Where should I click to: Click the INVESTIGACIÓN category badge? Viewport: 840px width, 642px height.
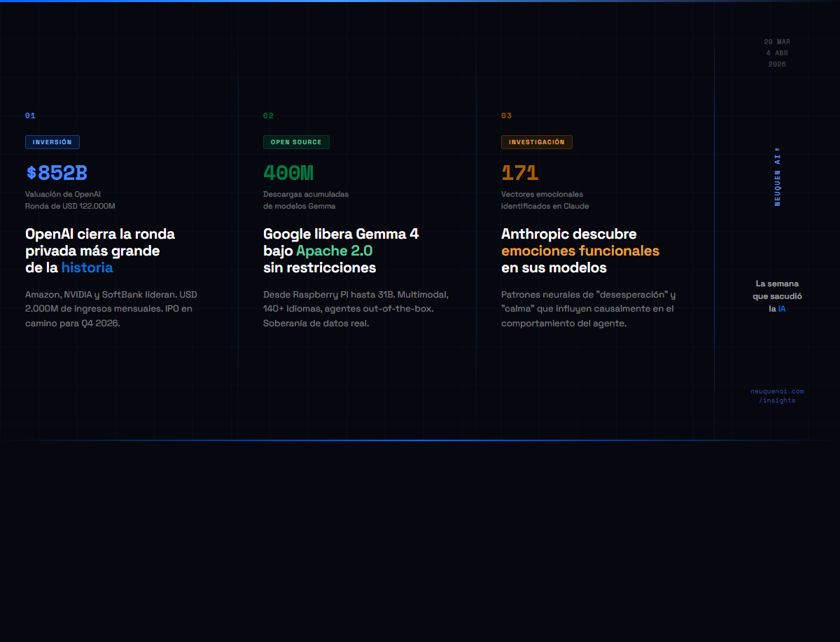[x=537, y=142]
